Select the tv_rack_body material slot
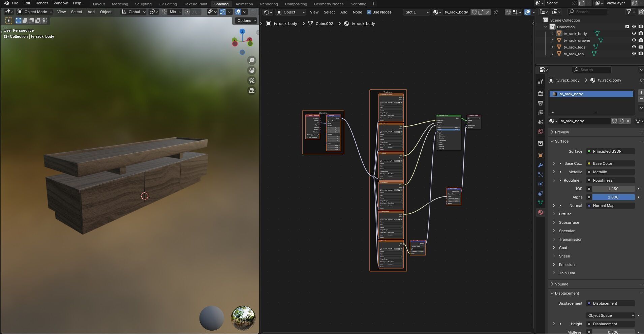The width and height of the screenshot is (644, 334). click(591, 94)
